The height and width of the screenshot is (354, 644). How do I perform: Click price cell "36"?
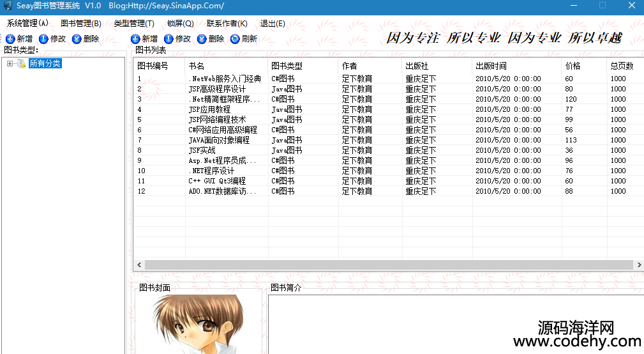coord(569,150)
